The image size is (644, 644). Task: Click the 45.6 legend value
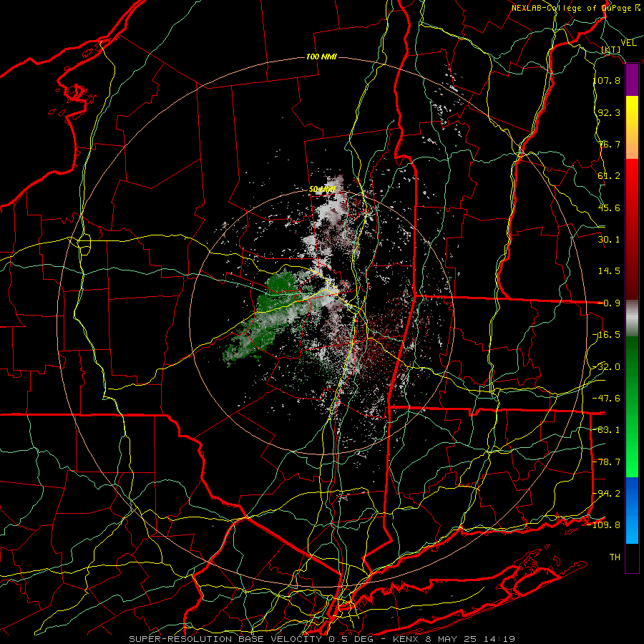click(609, 208)
